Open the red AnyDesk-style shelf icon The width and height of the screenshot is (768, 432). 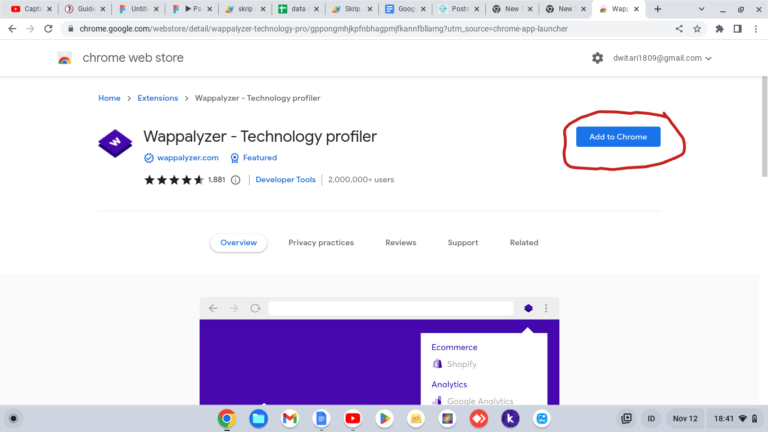479,419
